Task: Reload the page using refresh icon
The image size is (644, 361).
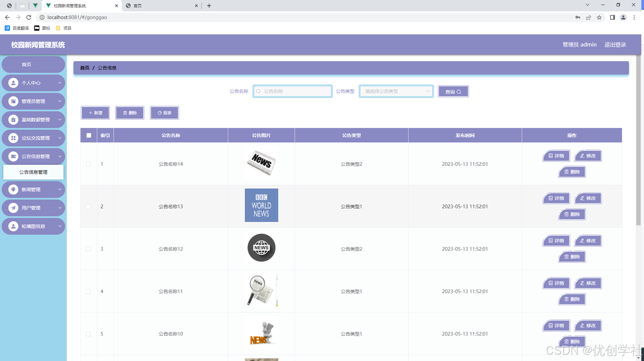Action: (29, 17)
